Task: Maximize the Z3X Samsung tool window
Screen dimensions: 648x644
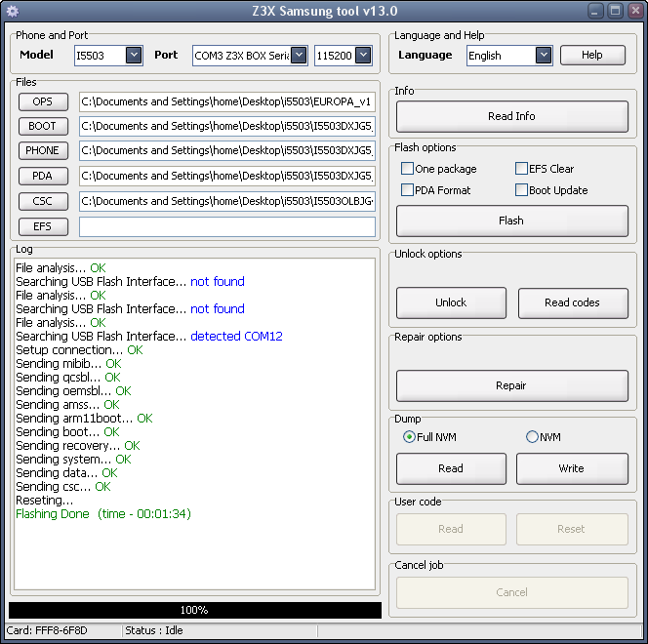Action: [x=616, y=11]
